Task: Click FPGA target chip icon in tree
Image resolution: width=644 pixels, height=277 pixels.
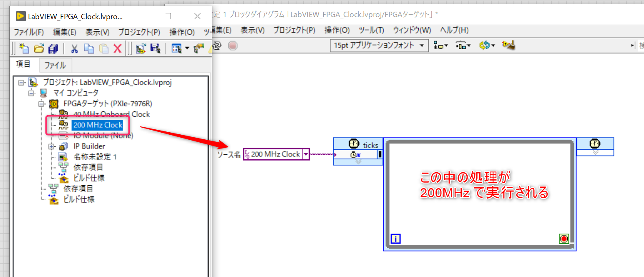Action: (54, 103)
